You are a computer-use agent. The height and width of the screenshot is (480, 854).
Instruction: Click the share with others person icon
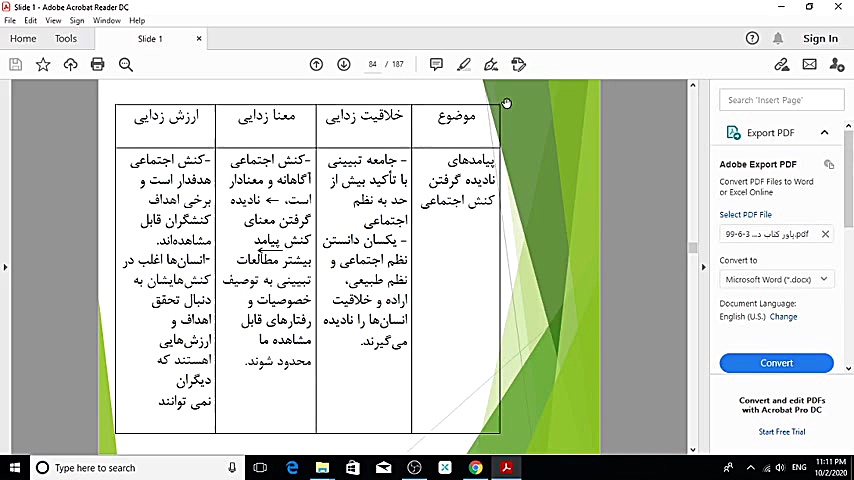coord(837,64)
